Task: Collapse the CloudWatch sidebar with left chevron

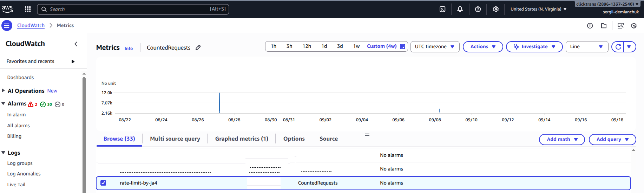Action: 76,44
